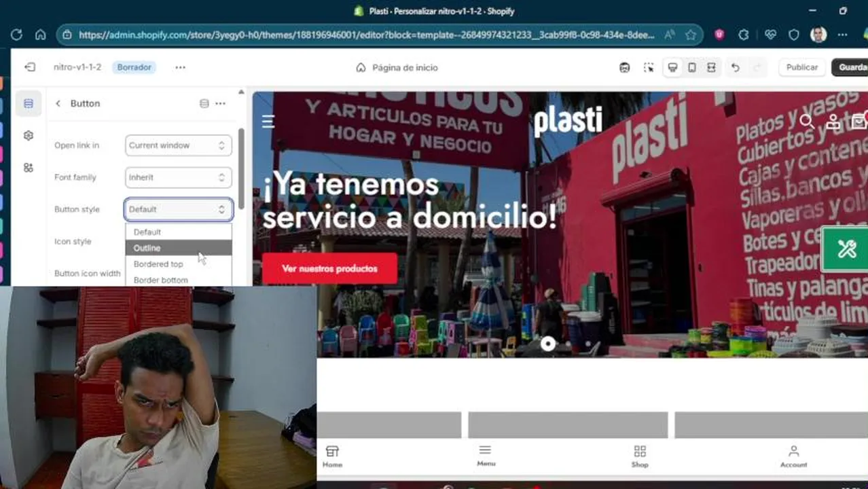The image size is (868, 489).
Task: Open the Button block options menu
Action: 220,103
